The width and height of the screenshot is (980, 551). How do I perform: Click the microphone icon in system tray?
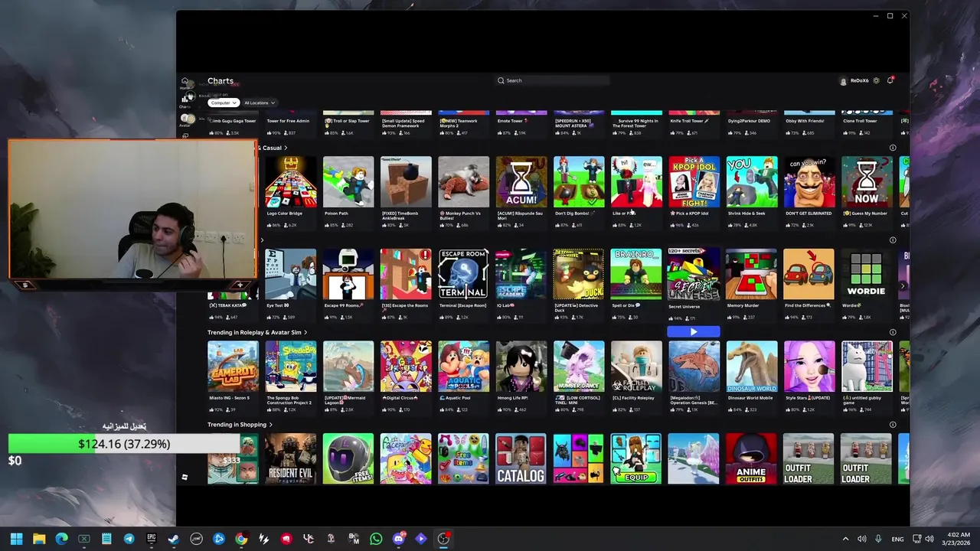878,540
